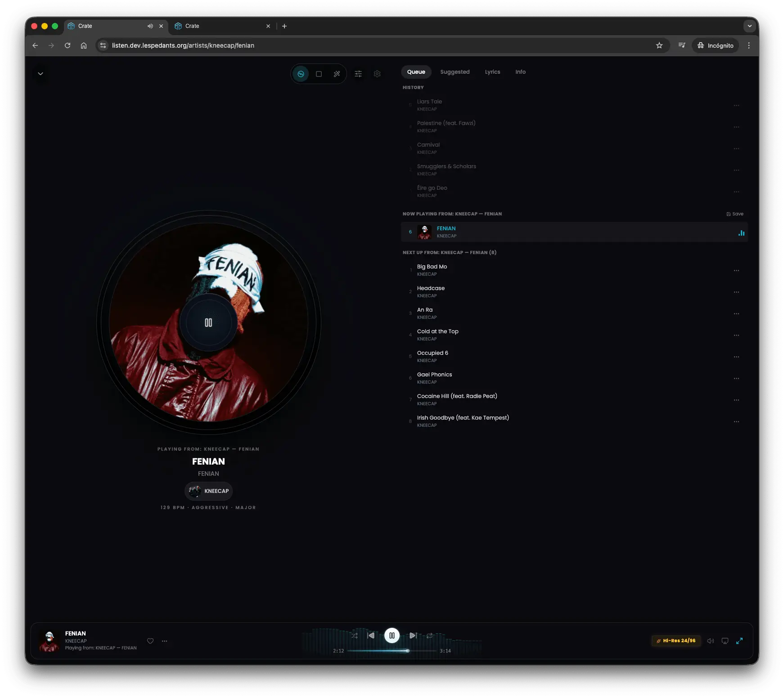Open options for Smugglers & Scholars
The width and height of the screenshot is (784, 698).
coord(736,170)
